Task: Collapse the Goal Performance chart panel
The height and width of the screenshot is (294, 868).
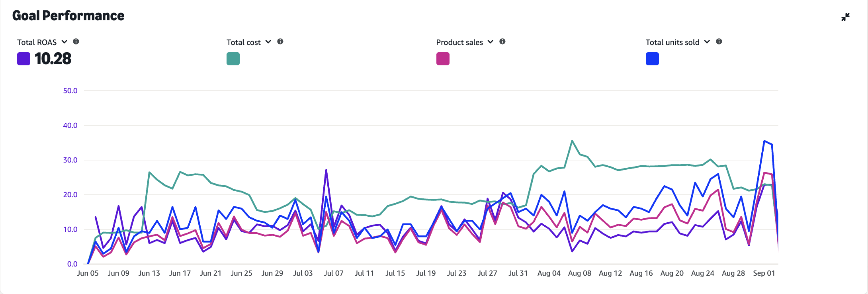Action: pos(845,17)
